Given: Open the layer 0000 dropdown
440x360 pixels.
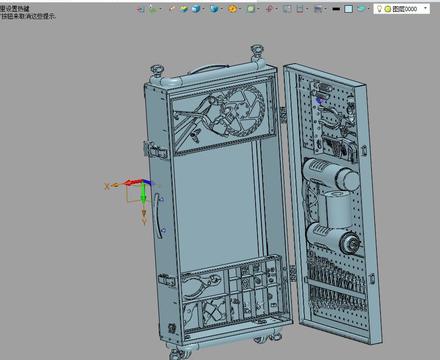Looking at the screenshot, I should tap(425, 8).
